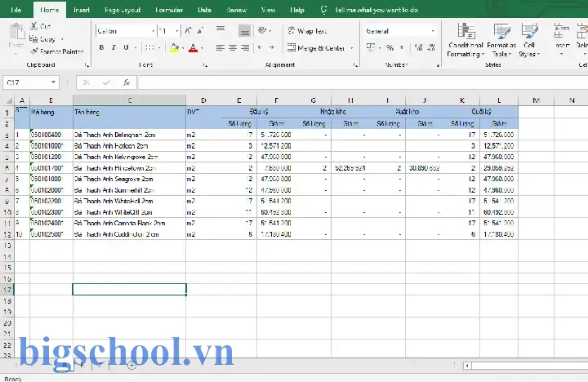Click the formula bar Enter checkmark icon
Image resolution: width=588 pixels, height=382 pixels.
[x=106, y=82]
